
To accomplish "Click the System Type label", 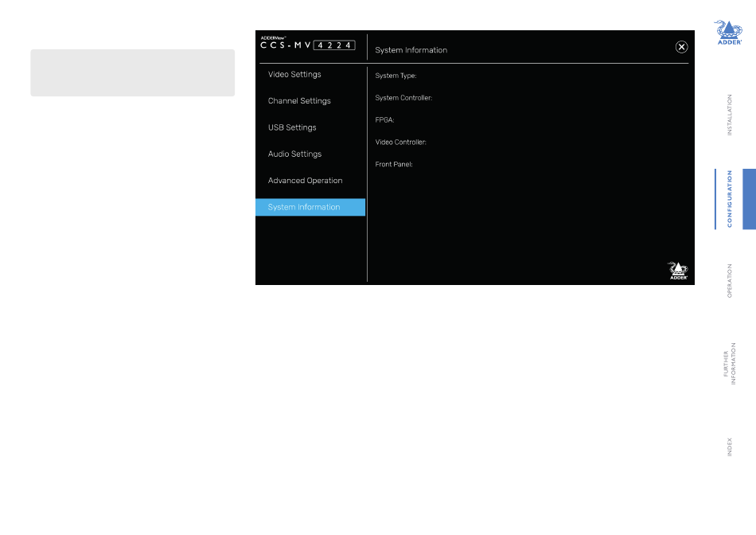I will (396, 76).
